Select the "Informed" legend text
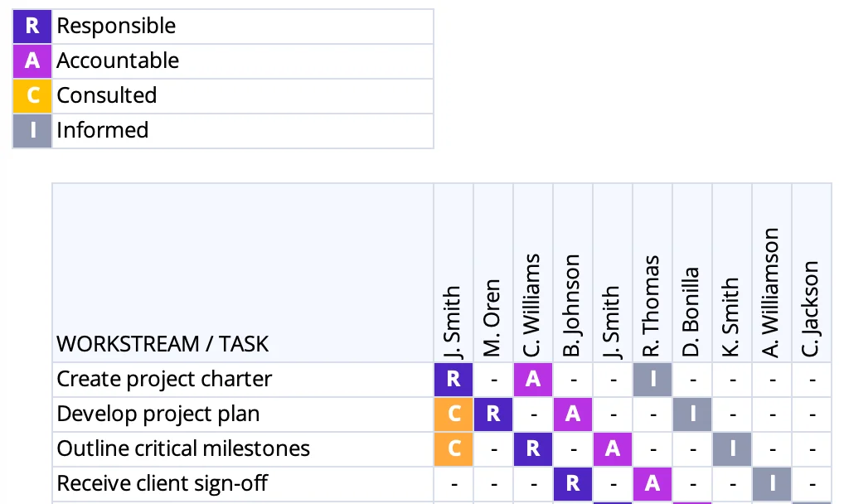Viewport: 844px width, 504px height. 103,131
